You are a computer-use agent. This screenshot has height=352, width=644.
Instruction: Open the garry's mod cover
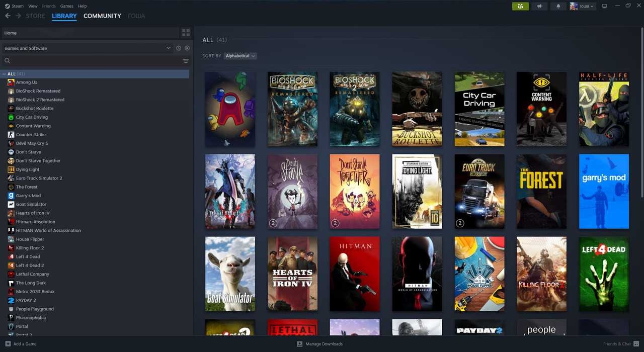coord(604,192)
